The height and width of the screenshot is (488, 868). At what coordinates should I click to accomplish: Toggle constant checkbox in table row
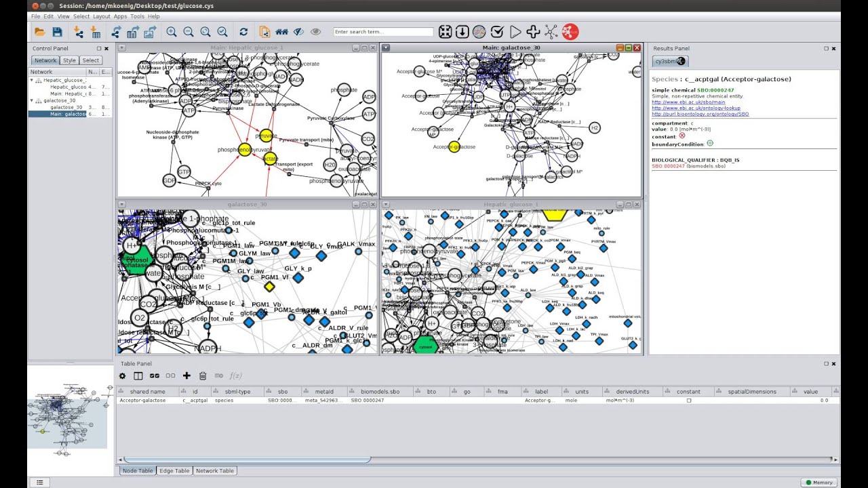click(x=689, y=401)
